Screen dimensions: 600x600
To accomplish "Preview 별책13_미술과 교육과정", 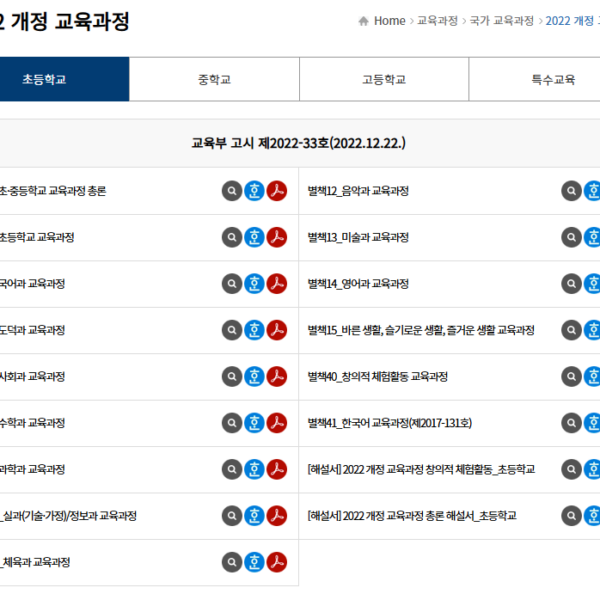I will coord(571,237).
